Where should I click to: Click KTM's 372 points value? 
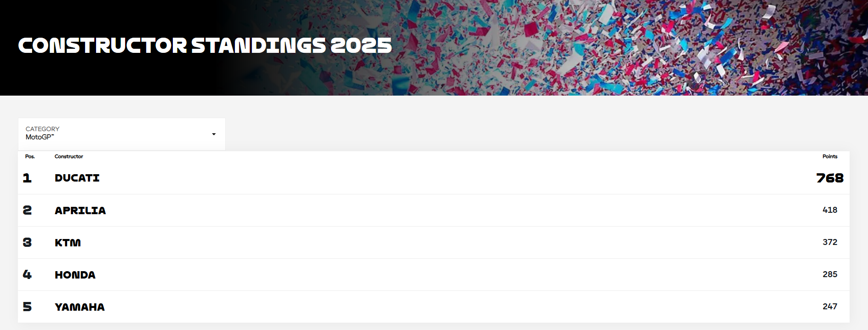(x=829, y=242)
